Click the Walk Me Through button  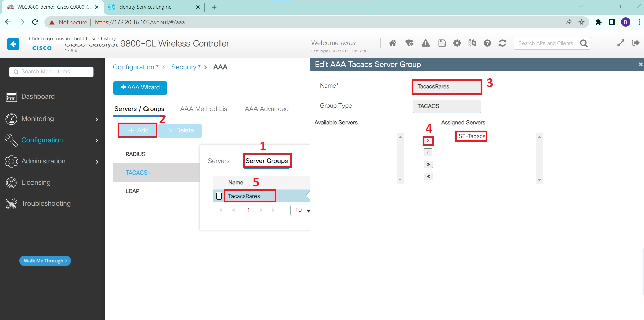45,261
